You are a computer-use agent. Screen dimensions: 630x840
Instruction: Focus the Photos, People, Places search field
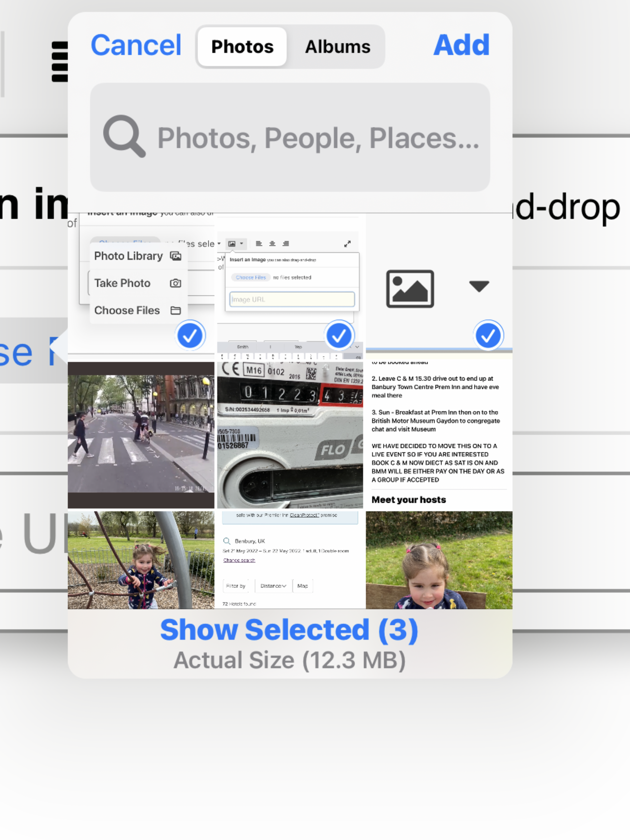click(x=318, y=137)
